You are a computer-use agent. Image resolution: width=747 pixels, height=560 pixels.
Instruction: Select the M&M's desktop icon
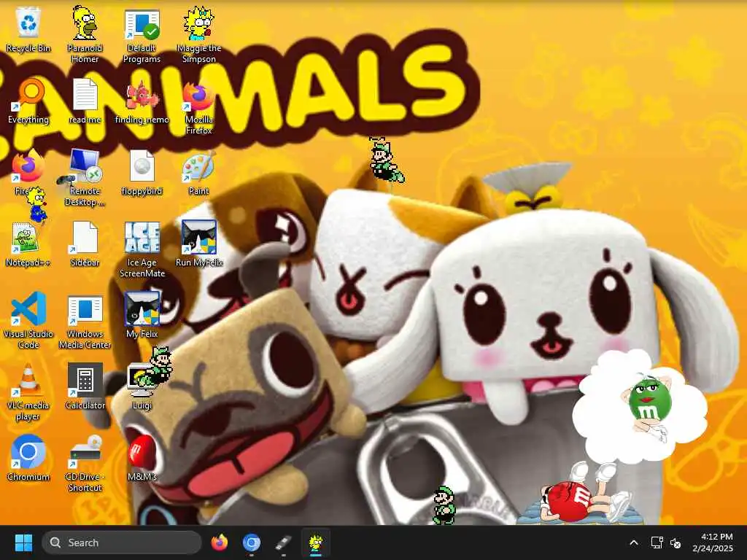142,458
